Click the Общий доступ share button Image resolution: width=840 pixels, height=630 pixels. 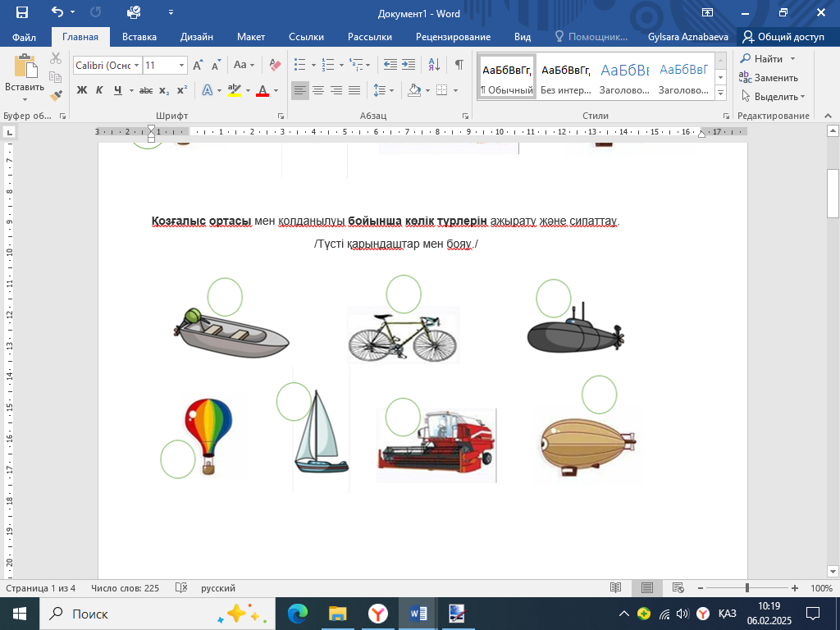coord(783,37)
